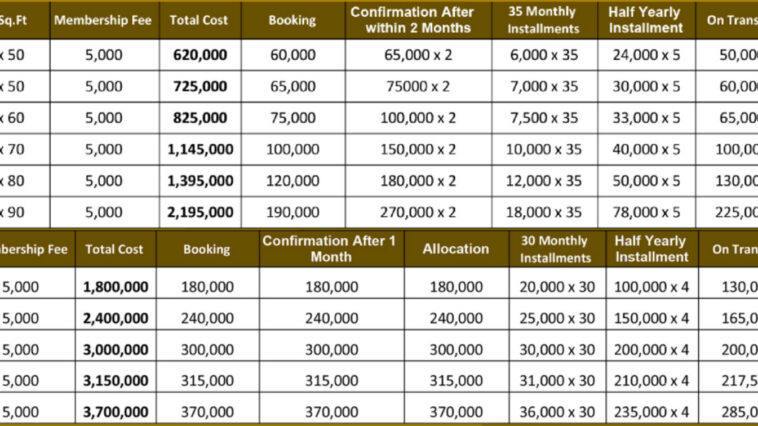
Task: Click the 36,000 x 30 installment cell
Action: pyautogui.click(x=558, y=412)
